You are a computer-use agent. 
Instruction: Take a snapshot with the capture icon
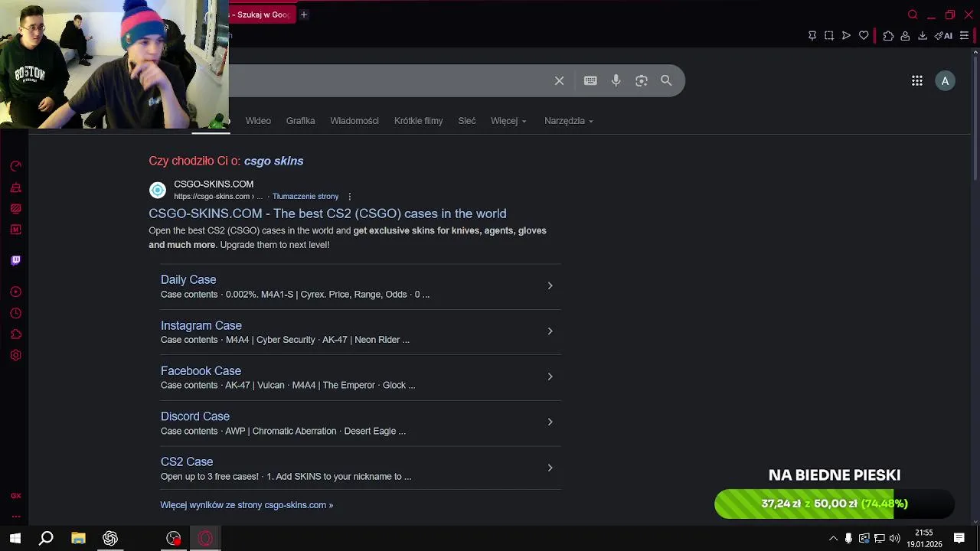click(829, 36)
